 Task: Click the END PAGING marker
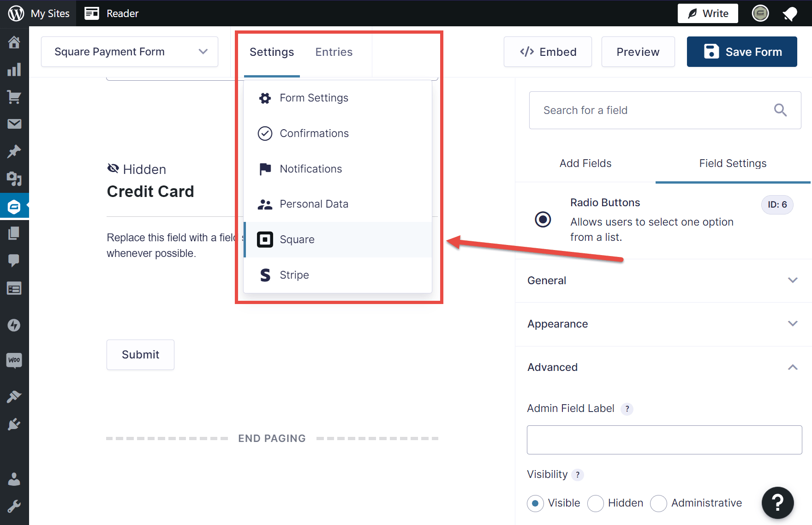coord(272,438)
